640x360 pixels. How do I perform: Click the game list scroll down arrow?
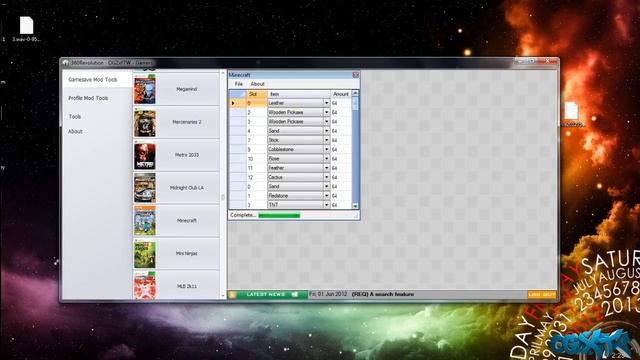pos(223,296)
